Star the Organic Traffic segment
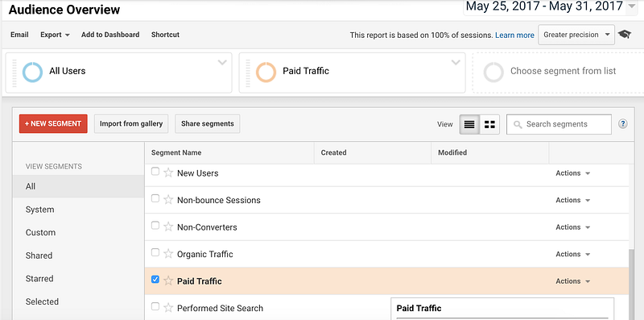The image size is (644, 320). pyautogui.click(x=168, y=254)
